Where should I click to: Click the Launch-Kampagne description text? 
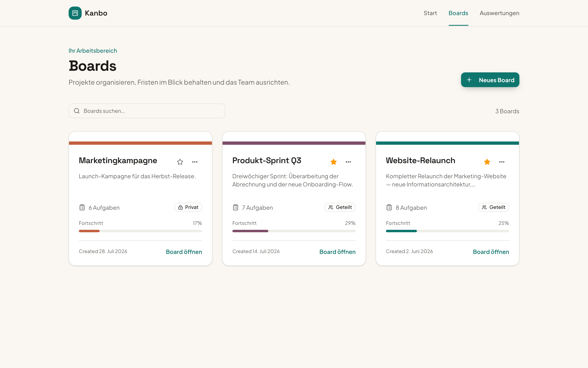point(137,176)
